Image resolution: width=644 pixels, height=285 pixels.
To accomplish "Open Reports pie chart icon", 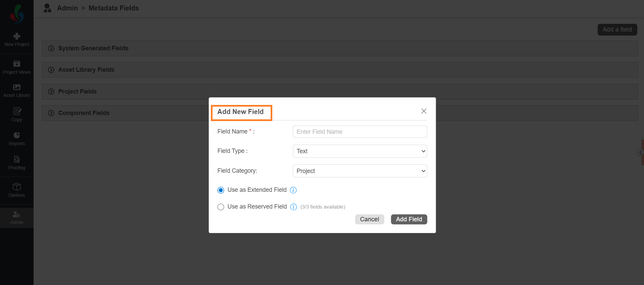I will tap(17, 135).
